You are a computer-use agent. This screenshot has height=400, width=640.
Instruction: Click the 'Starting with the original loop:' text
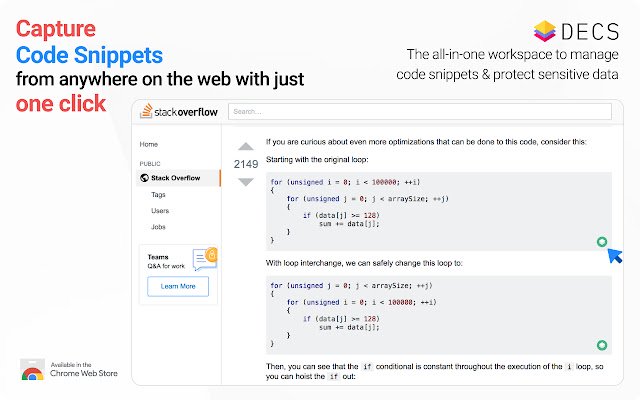(x=317, y=160)
